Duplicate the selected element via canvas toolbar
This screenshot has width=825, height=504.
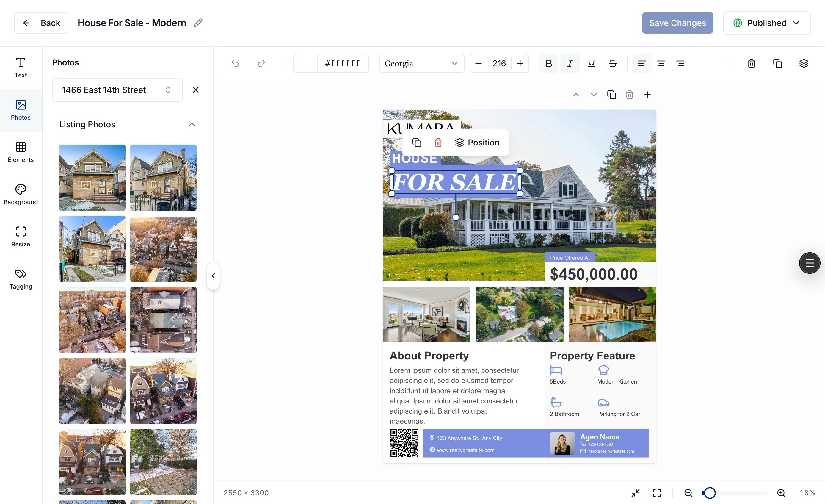pyautogui.click(x=612, y=94)
